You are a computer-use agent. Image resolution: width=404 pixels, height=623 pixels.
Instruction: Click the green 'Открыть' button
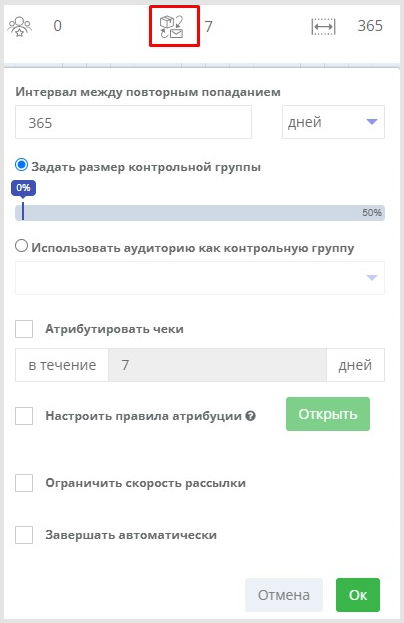328,414
